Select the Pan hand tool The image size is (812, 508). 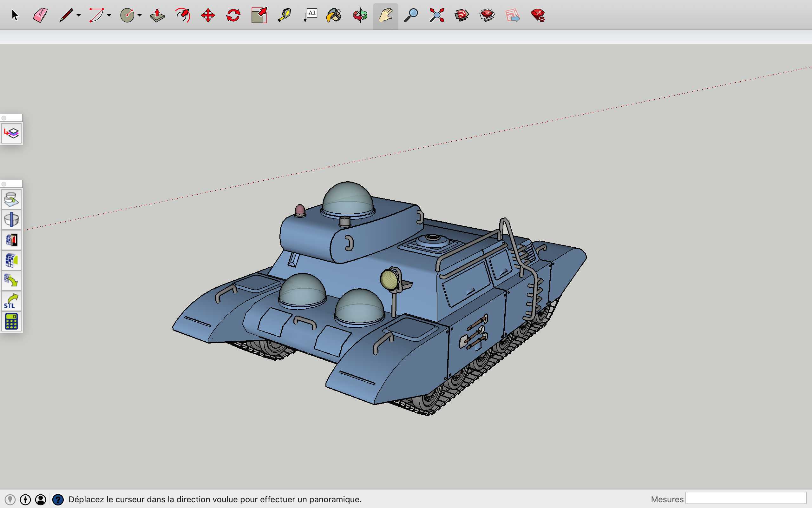point(385,16)
